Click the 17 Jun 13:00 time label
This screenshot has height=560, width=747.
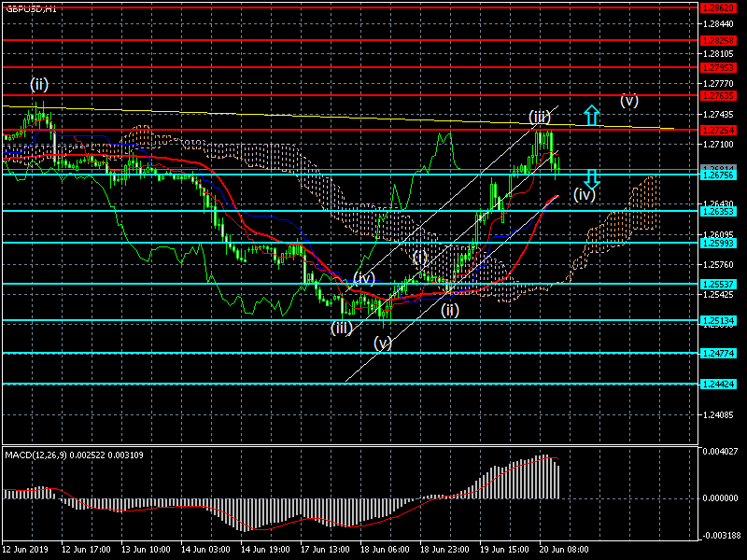325,549
